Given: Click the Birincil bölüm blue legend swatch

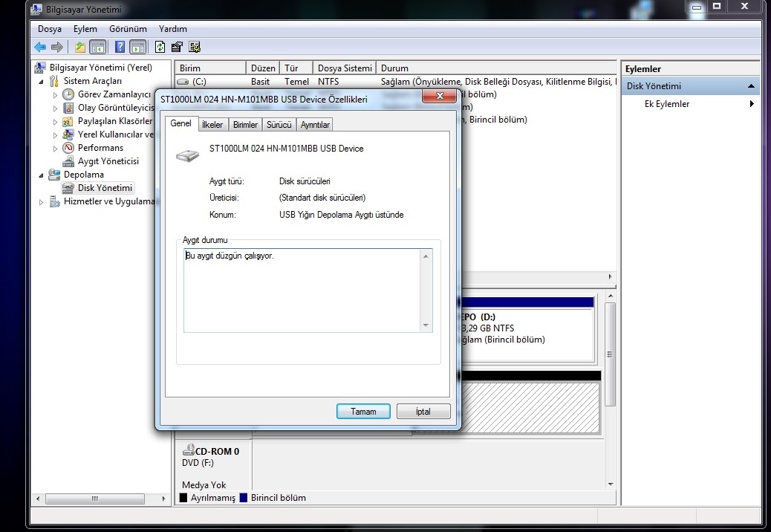Looking at the screenshot, I should pos(244,498).
